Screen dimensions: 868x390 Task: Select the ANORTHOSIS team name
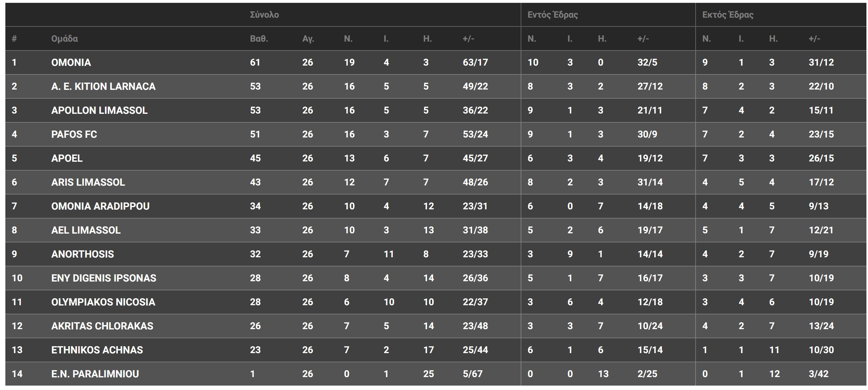tap(83, 254)
